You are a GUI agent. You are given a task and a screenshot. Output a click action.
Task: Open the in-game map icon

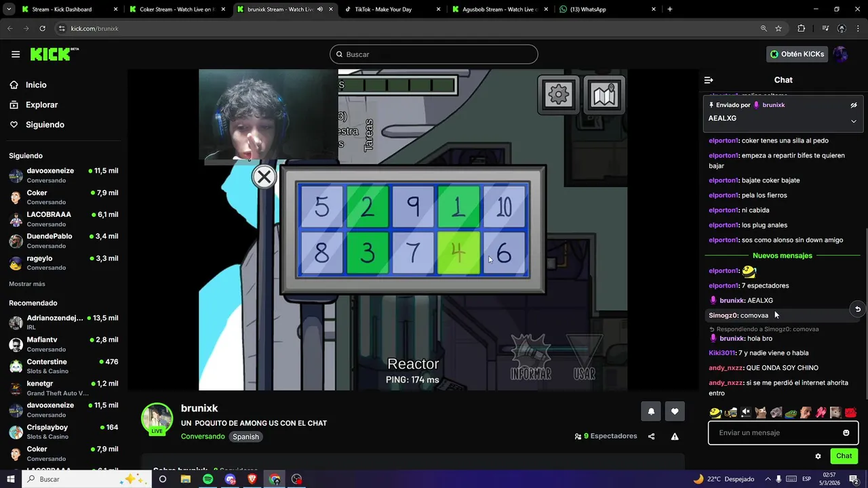tap(604, 96)
